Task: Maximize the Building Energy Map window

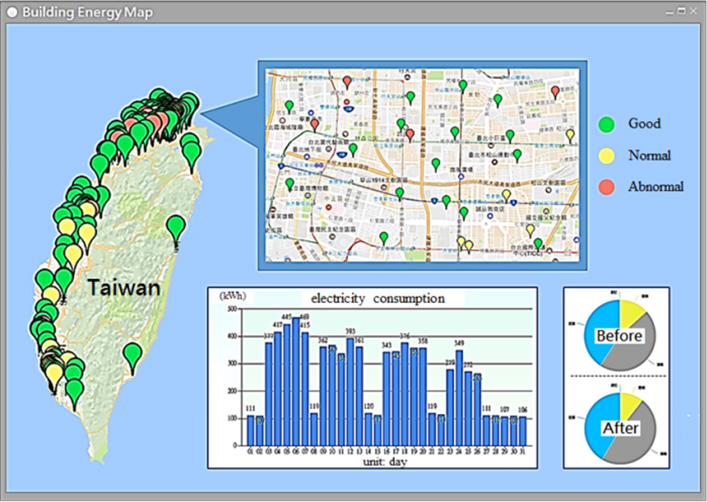Action: click(681, 11)
